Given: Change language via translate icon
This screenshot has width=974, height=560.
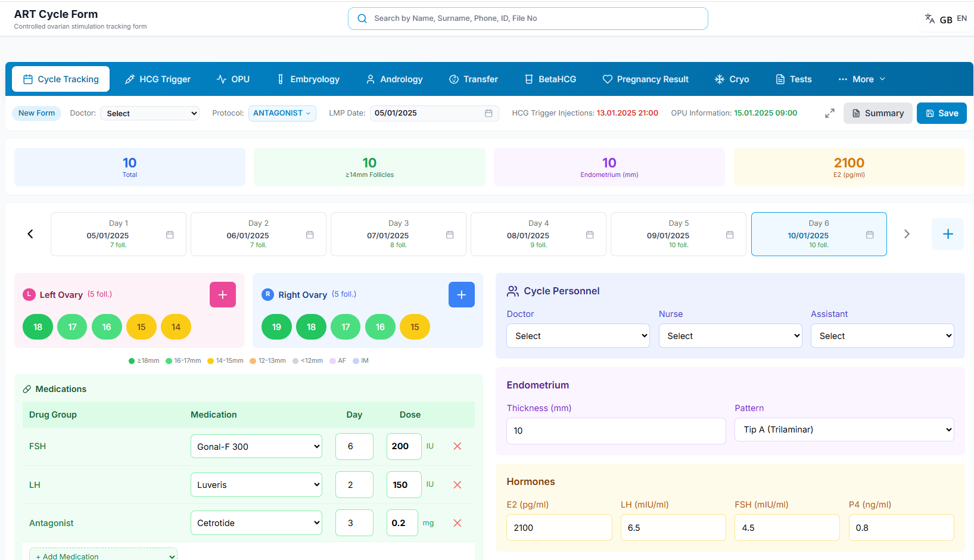Looking at the screenshot, I should [x=930, y=18].
